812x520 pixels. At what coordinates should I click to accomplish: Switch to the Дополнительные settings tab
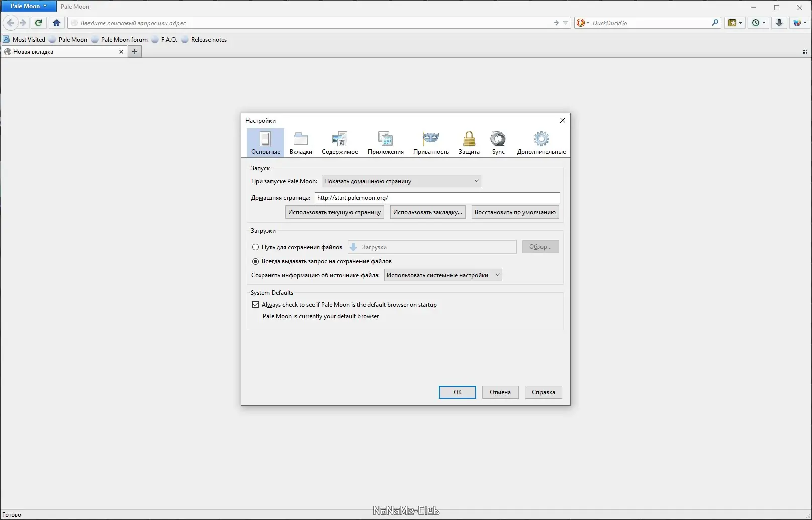(x=542, y=143)
